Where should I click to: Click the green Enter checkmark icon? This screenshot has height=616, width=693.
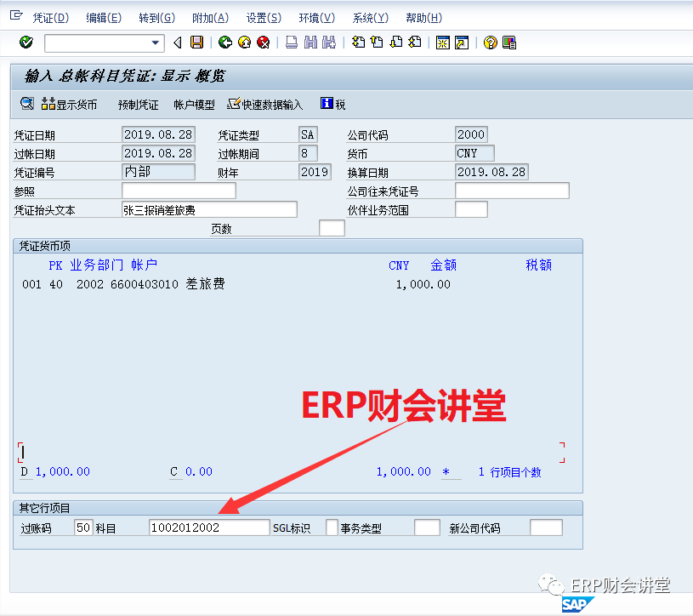pyautogui.click(x=26, y=43)
